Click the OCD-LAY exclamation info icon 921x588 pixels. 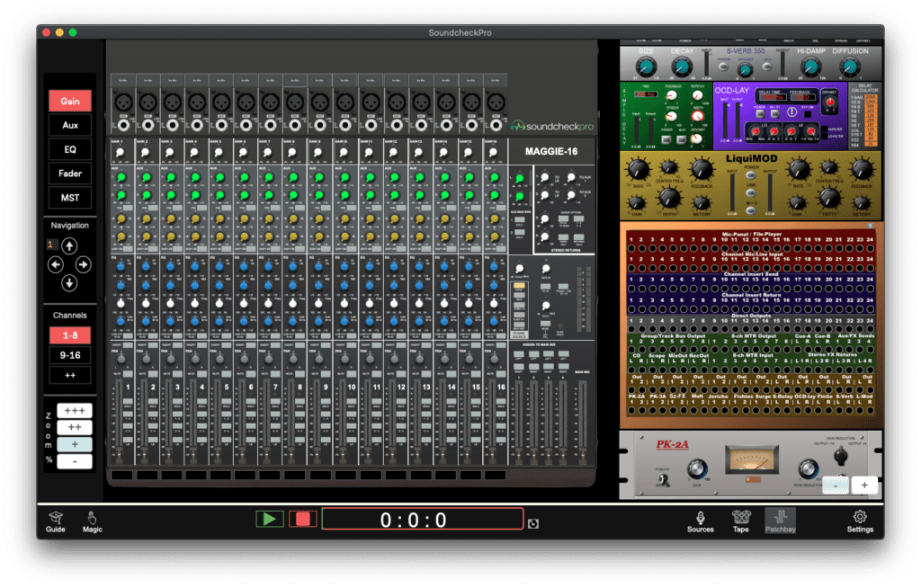point(791,112)
